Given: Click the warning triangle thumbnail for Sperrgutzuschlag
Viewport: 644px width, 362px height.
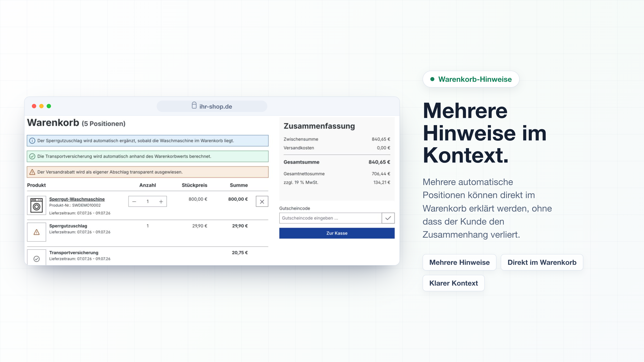Looking at the screenshot, I should click(37, 232).
